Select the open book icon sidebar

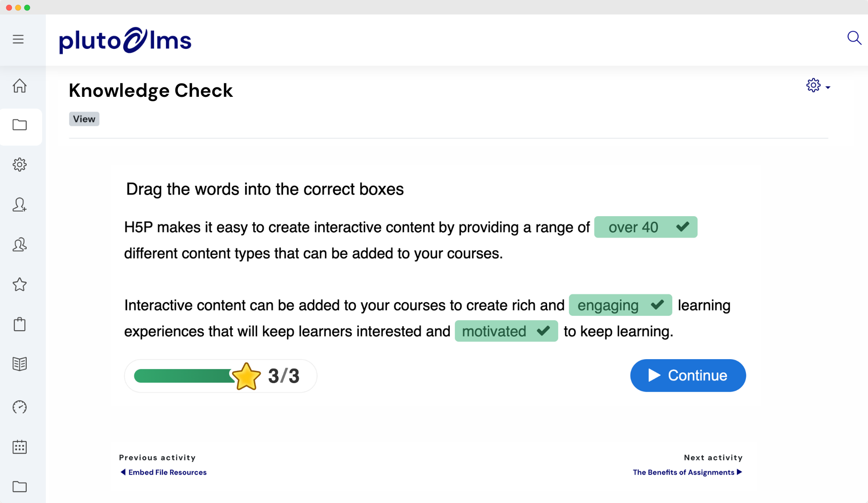coord(20,364)
